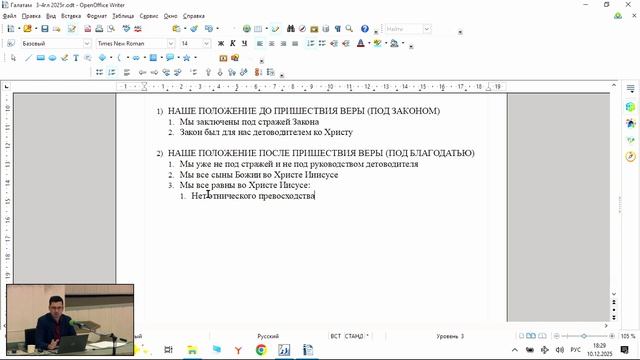Click the Export as PDF icon

pyautogui.click(x=88, y=29)
